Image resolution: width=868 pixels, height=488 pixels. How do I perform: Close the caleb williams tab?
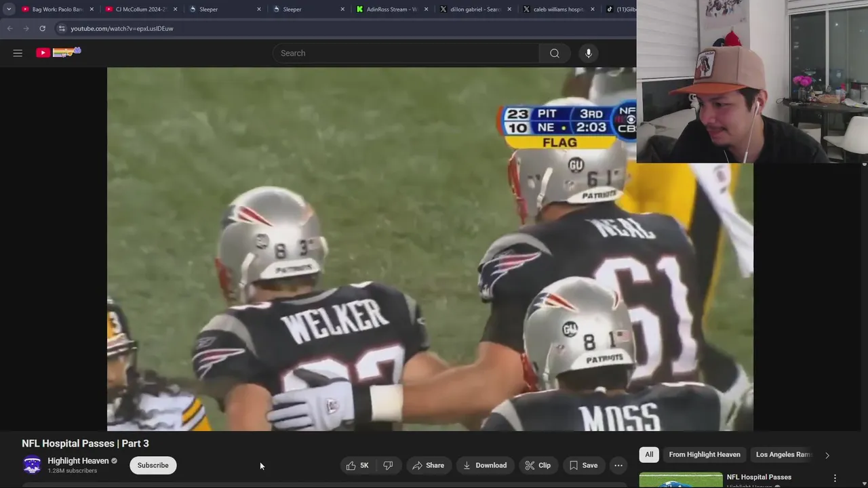click(593, 9)
